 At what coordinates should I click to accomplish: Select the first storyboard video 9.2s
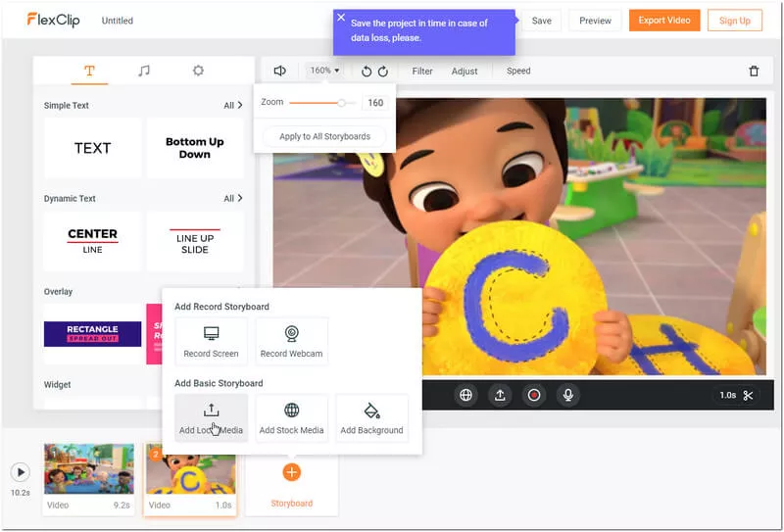88,478
